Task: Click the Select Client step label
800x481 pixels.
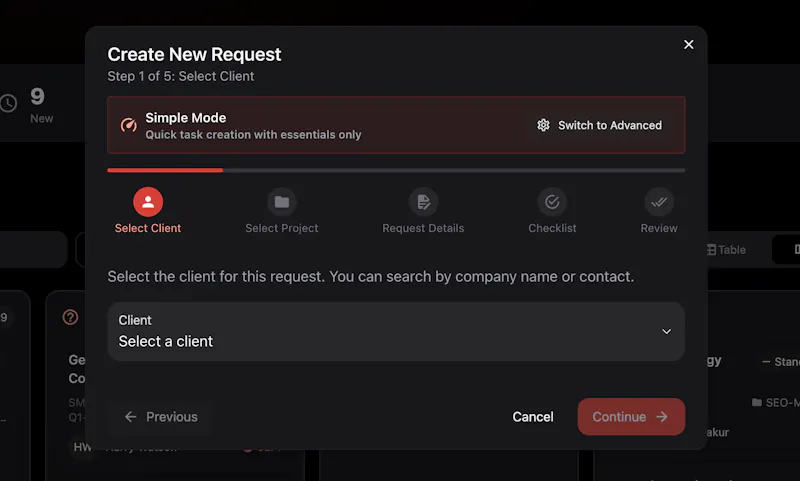Action: [148, 229]
